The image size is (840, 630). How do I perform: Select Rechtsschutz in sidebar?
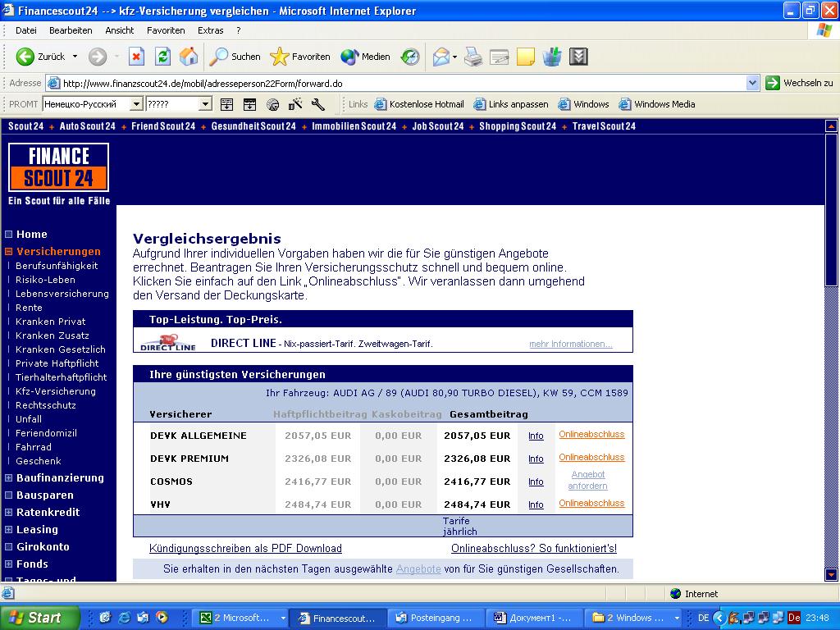[x=46, y=405]
